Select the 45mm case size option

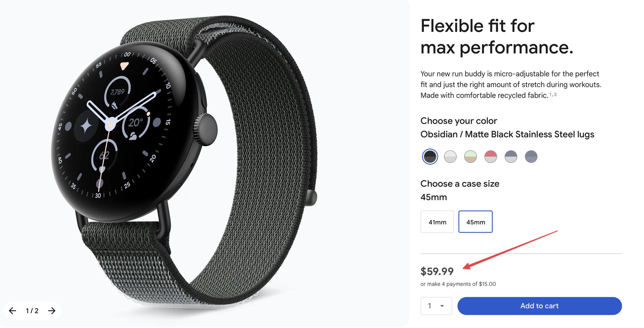[x=475, y=222]
